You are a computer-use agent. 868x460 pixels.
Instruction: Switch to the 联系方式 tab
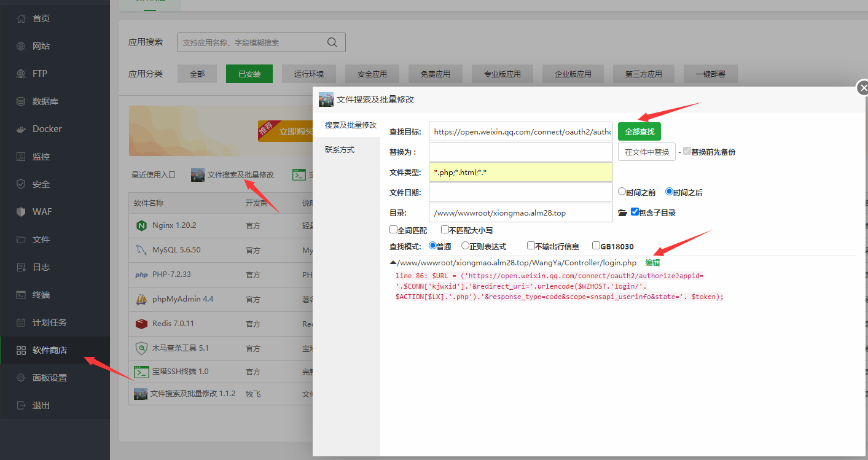click(340, 150)
